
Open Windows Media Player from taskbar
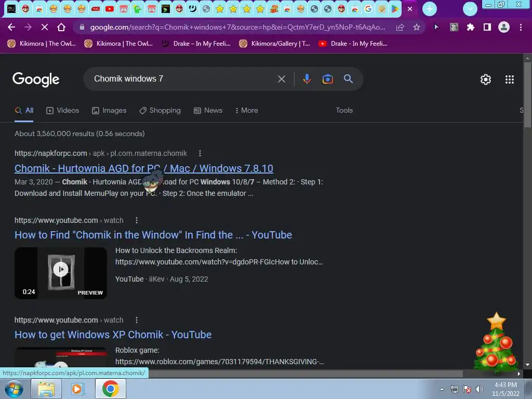[77, 389]
